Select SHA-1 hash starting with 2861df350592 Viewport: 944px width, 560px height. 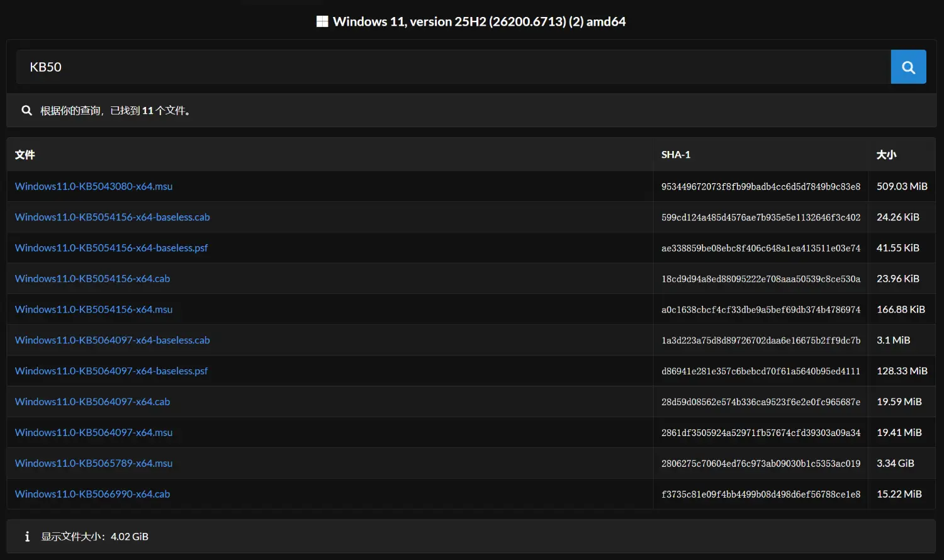point(761,434)
